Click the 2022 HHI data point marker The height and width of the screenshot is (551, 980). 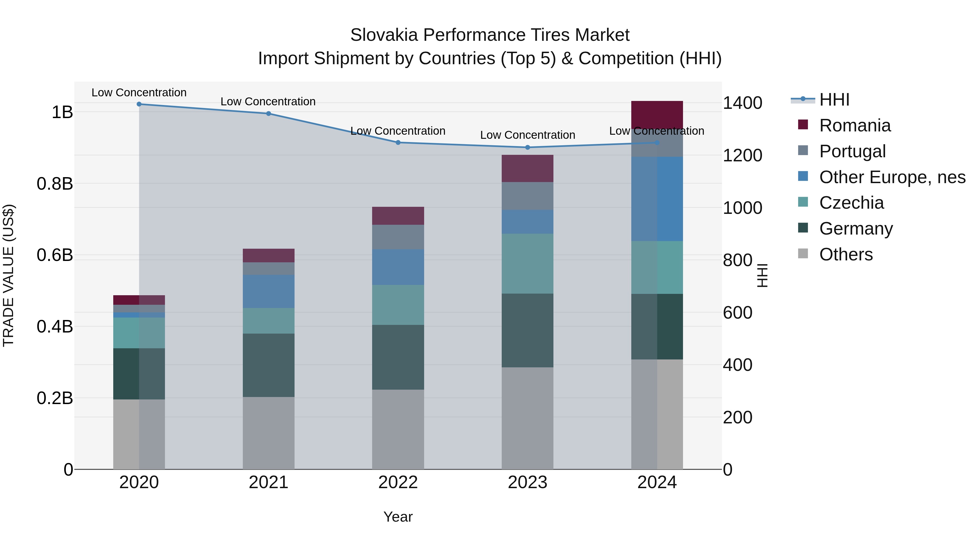(x=398, y=143)
